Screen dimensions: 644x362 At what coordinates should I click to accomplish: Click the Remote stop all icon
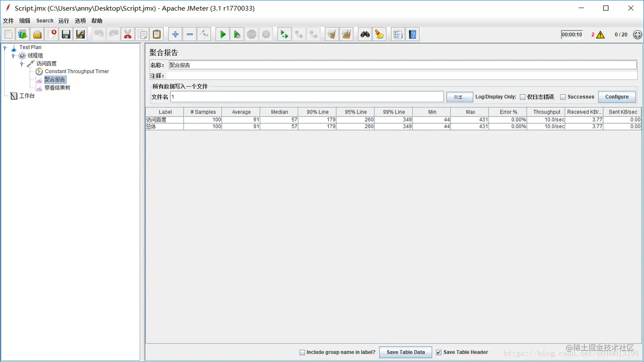pos(299,34)
